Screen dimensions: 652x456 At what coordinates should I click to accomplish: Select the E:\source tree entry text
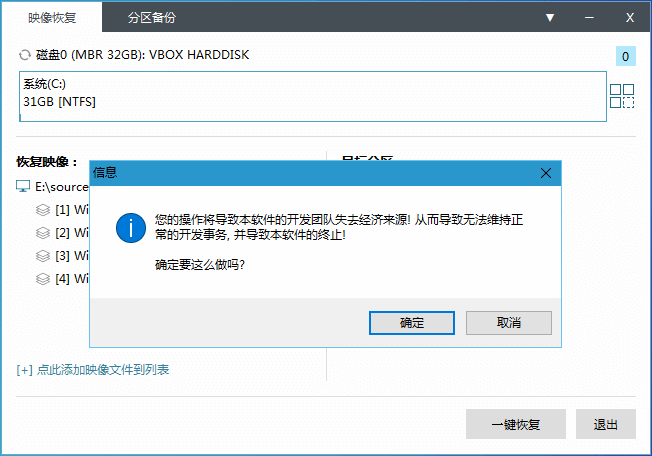tap(62, 186)
